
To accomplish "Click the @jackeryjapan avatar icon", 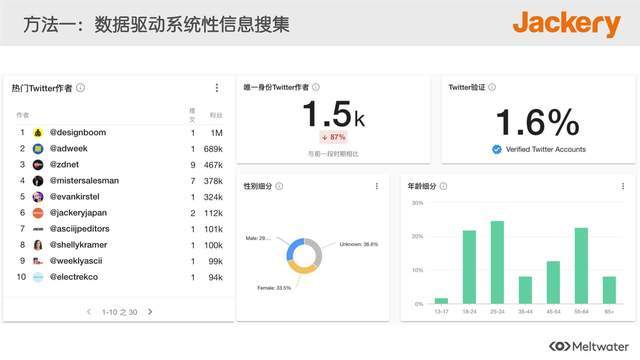I will [38, 213].
